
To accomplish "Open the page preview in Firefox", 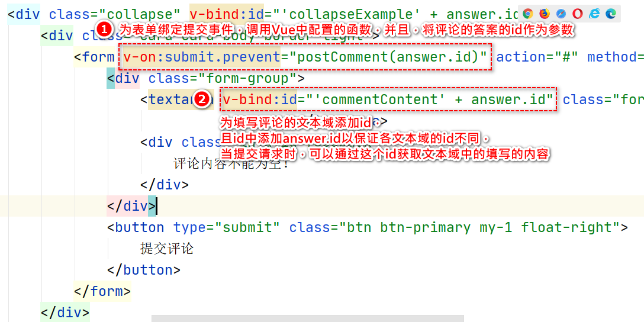I will tap(545, 14).
